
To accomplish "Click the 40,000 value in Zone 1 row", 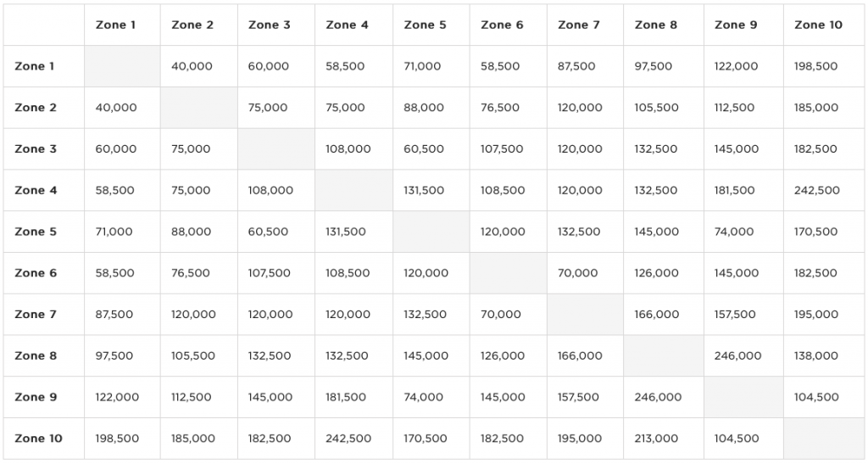I will click(x=192, y=66).
